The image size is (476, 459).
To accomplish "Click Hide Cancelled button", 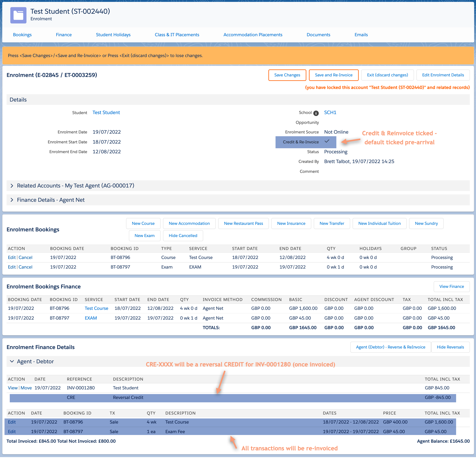I will point(183,236).
